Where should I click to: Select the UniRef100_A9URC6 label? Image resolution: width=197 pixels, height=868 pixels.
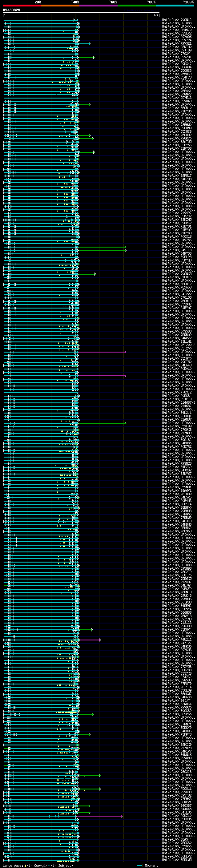176,139
